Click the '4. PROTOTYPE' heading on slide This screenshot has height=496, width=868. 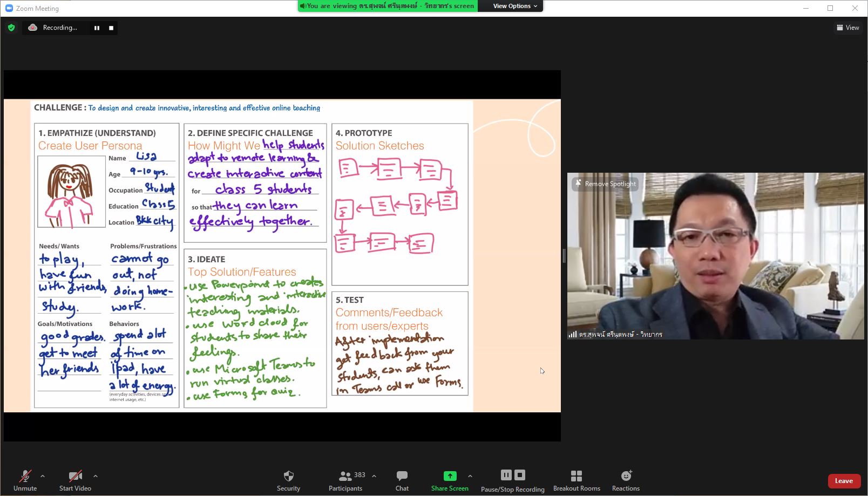click(364, 133)
